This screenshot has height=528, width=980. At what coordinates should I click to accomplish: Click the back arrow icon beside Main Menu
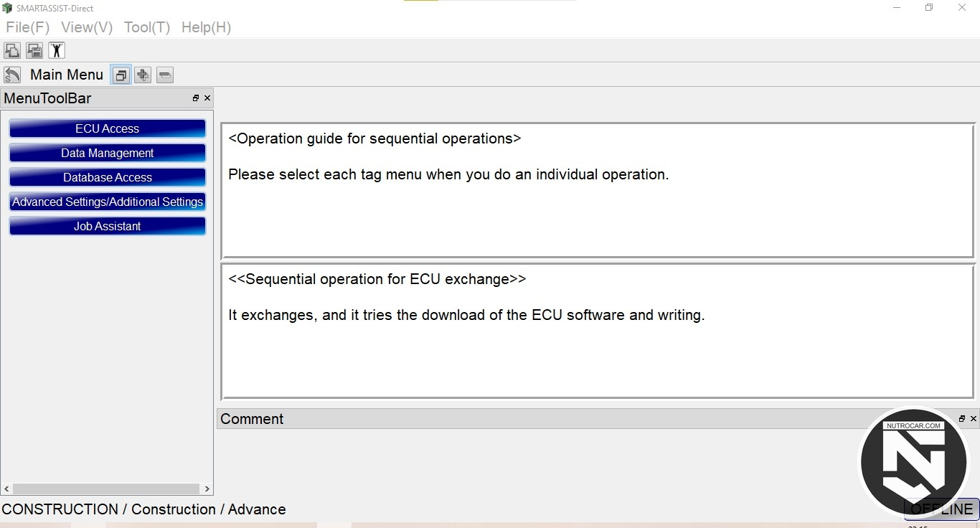coord(12,75)
